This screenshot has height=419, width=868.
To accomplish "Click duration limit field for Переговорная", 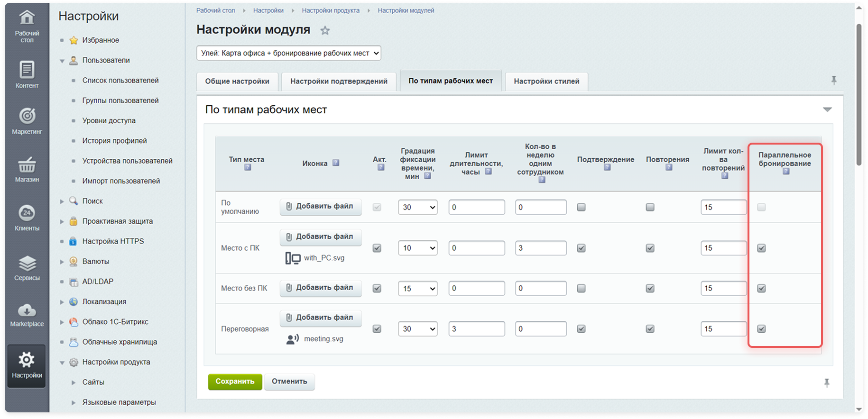I will coord(477,328).
